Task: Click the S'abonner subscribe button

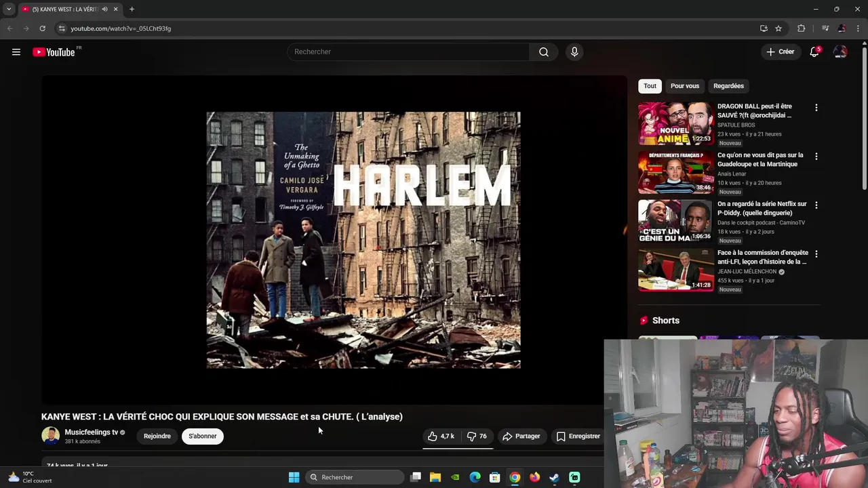Action: 203,436
